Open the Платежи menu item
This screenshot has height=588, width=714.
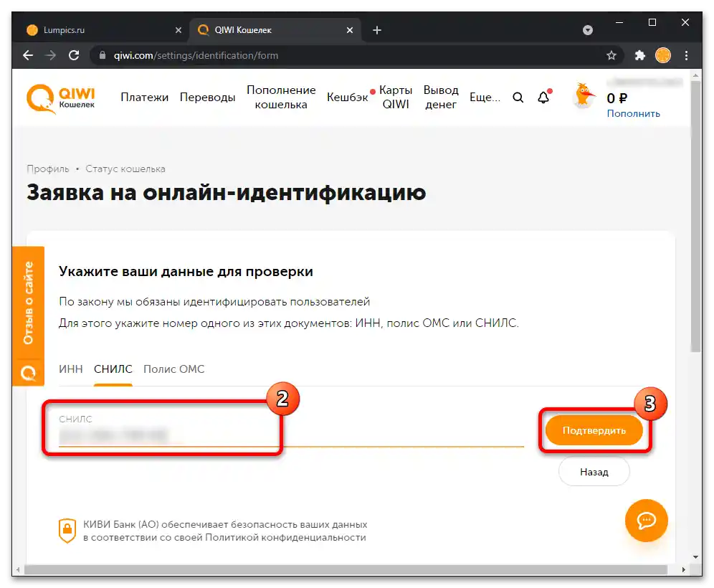tap(144, 97)
